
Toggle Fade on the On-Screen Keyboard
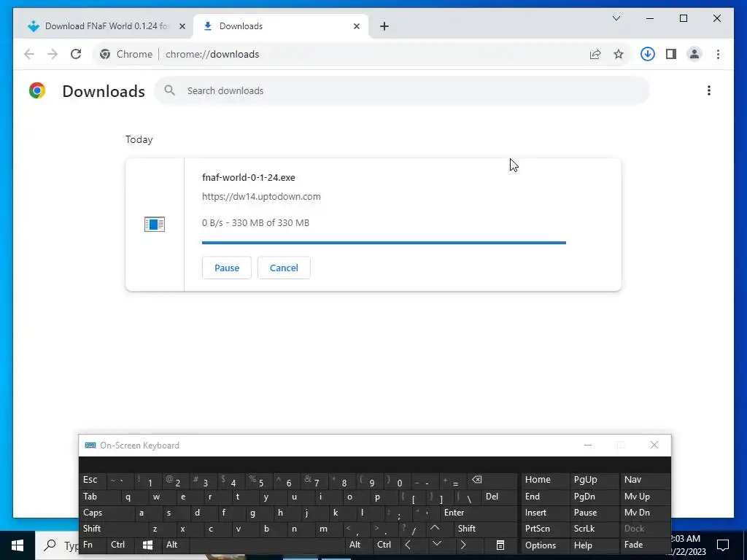pos(644,545)
